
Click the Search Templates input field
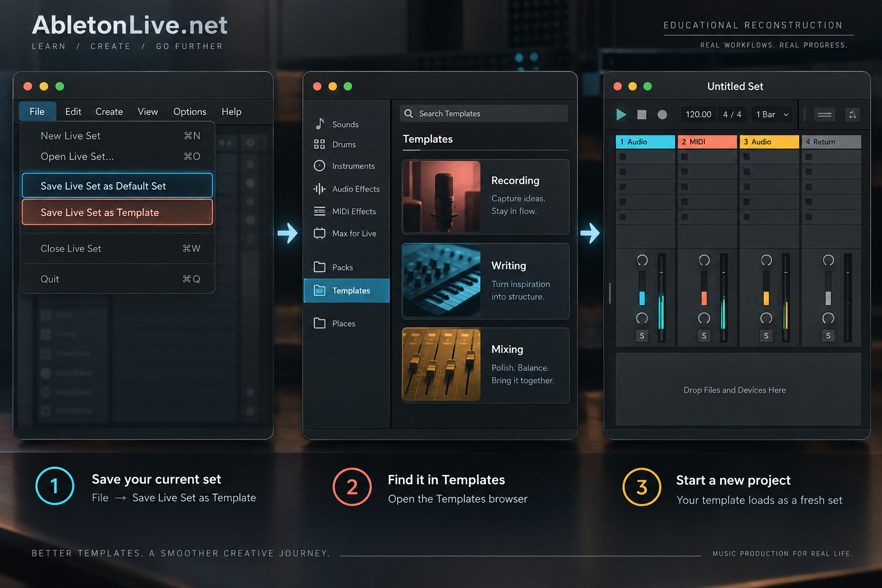tap(484, 114)
